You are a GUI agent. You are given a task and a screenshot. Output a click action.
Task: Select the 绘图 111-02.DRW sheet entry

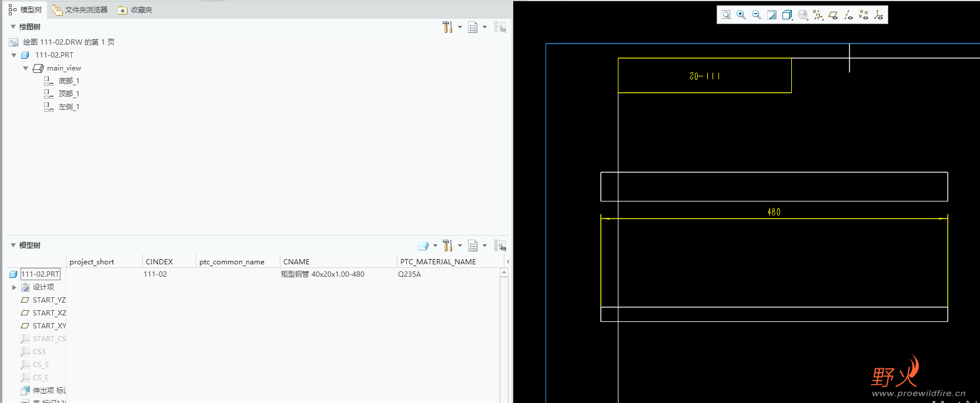click(62, 42)
